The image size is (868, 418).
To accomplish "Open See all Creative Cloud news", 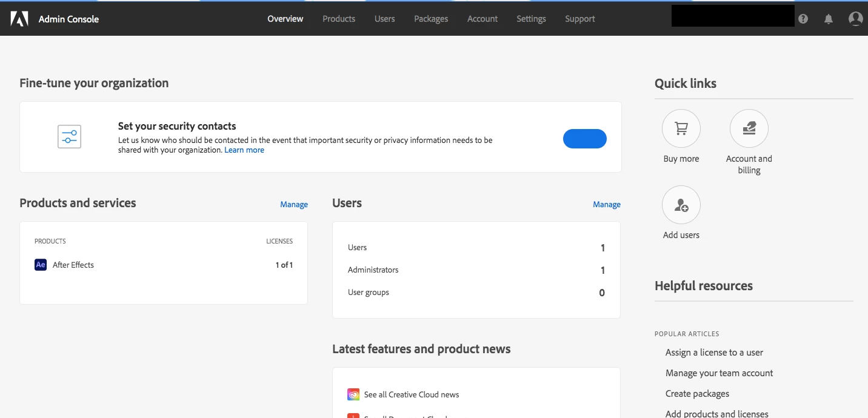I will tap(412, 394).
